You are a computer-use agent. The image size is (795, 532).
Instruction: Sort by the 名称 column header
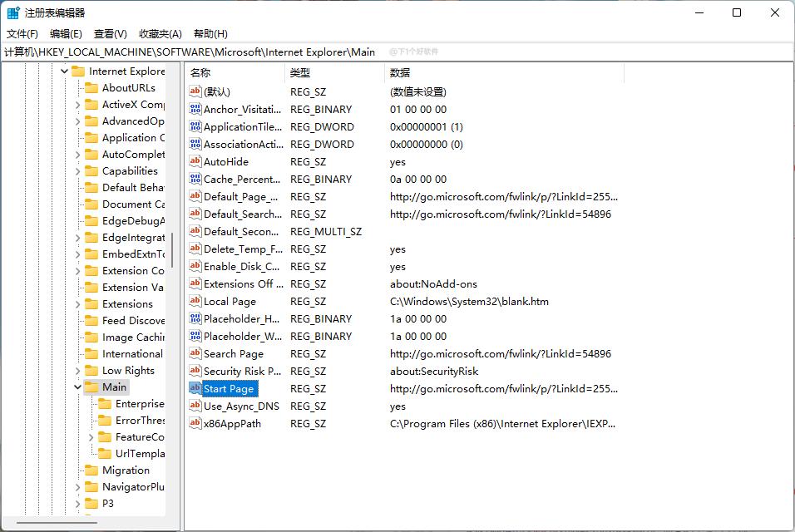pos(233,73)
